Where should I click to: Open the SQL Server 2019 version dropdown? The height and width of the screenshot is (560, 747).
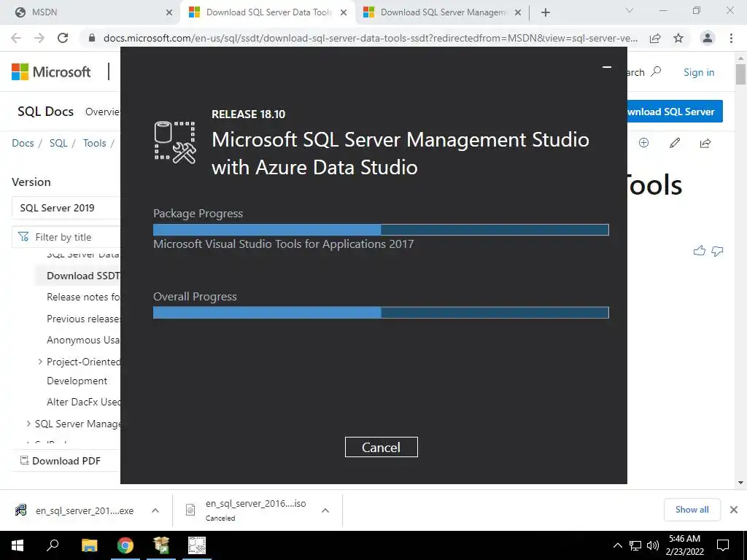coord(66,208)
